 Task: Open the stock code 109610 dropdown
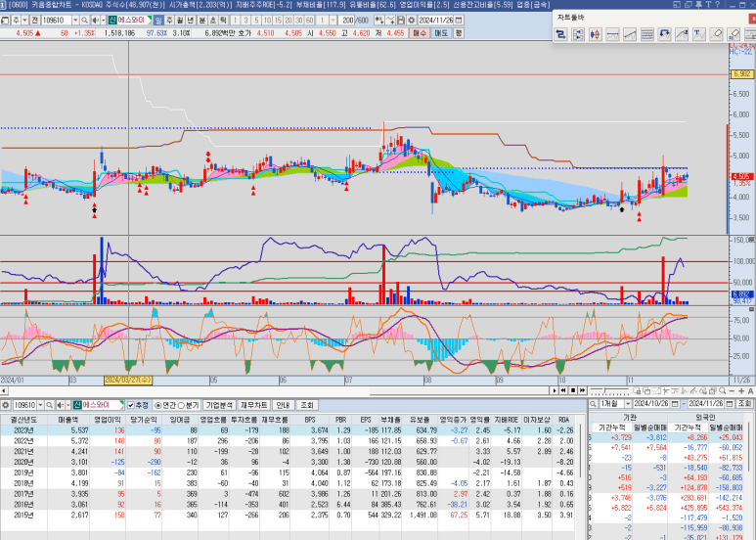pos(75,21)
